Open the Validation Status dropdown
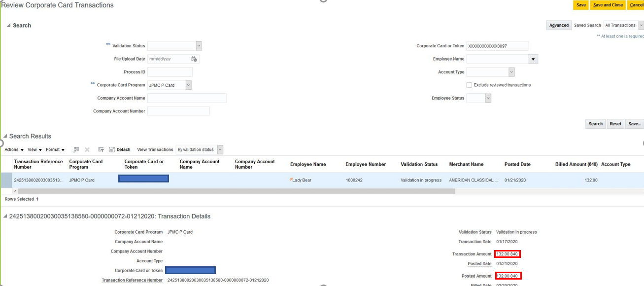 [x=199, y=45]
